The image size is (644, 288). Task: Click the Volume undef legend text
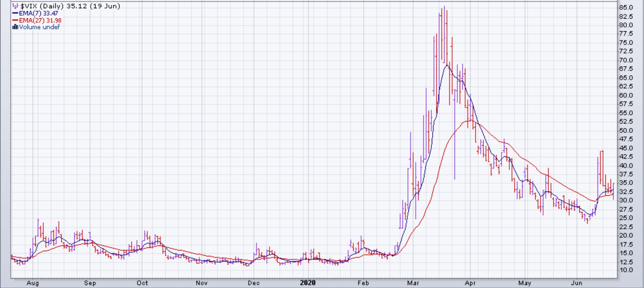39,27
